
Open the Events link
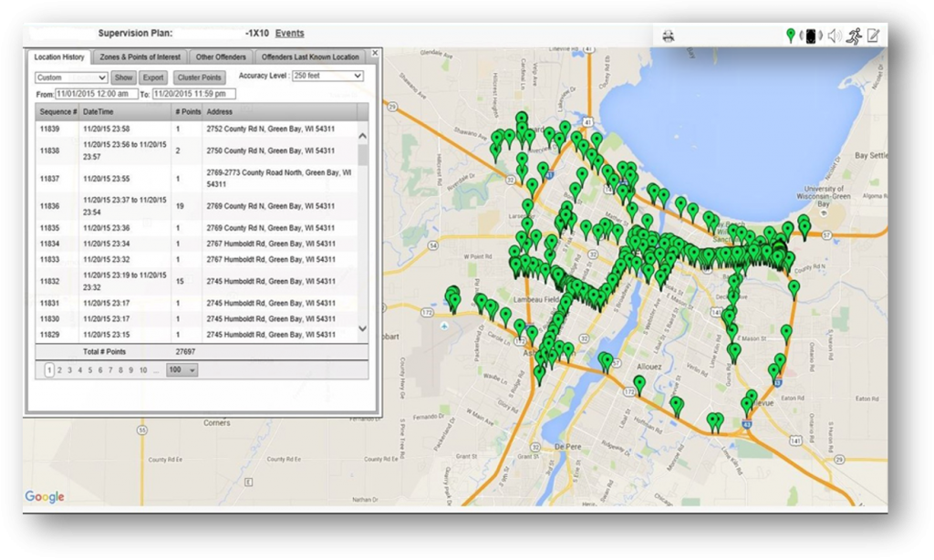point(290,34)
